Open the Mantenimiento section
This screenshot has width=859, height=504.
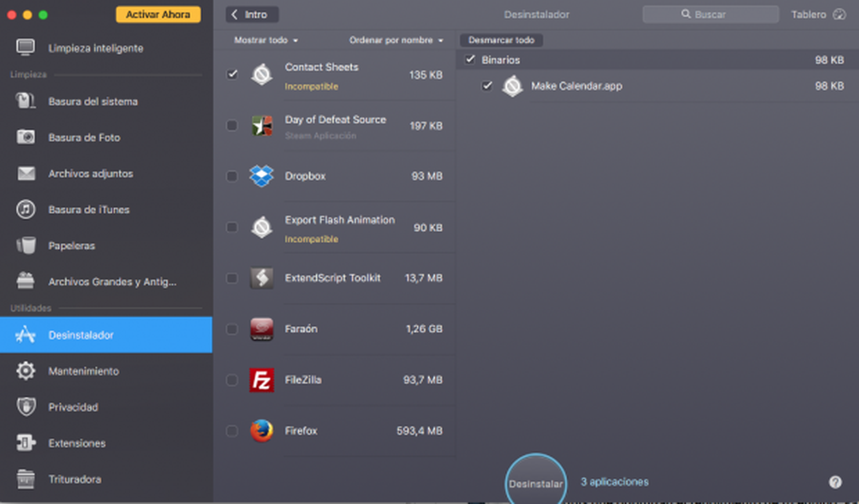[106, 371]
